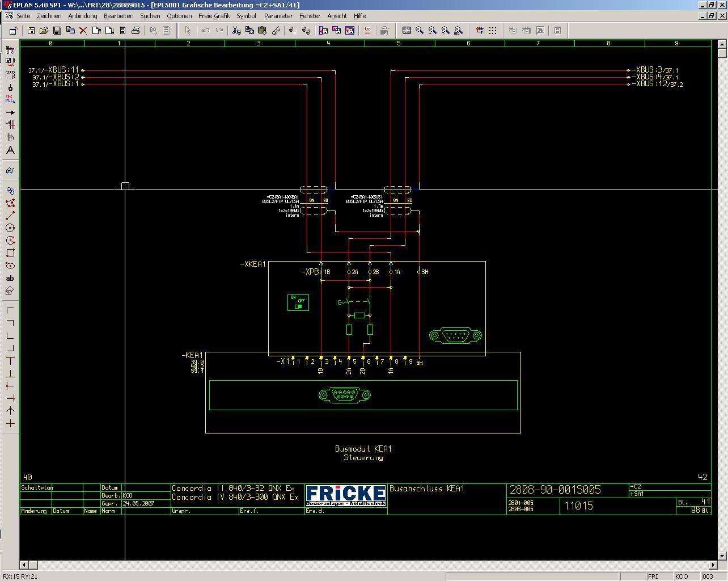Viewport: 728px width, 581px height.
Task: Click the clipboard paste icon
Action: (x=262, y=31)
